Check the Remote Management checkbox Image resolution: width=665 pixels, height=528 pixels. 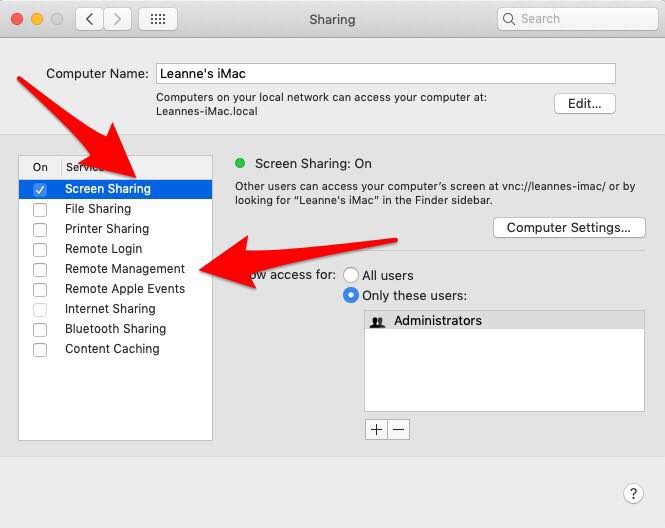click(x=40, y=269)
